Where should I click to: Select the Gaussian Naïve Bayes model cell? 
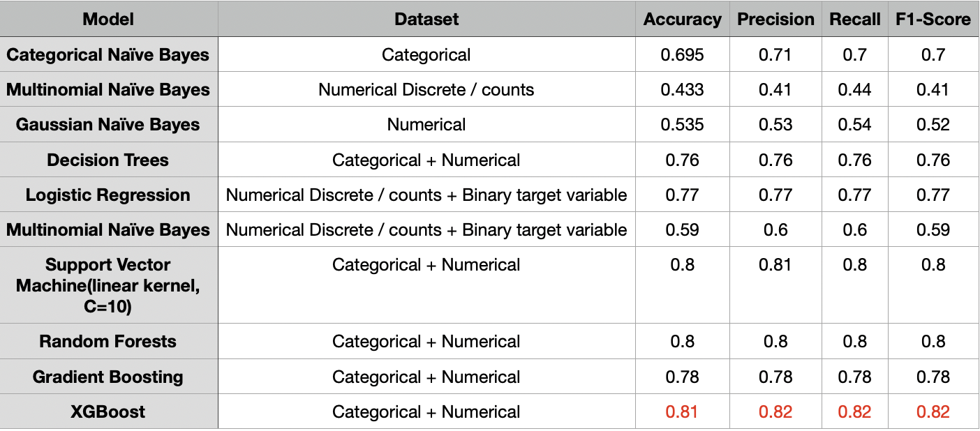[108, 125]
